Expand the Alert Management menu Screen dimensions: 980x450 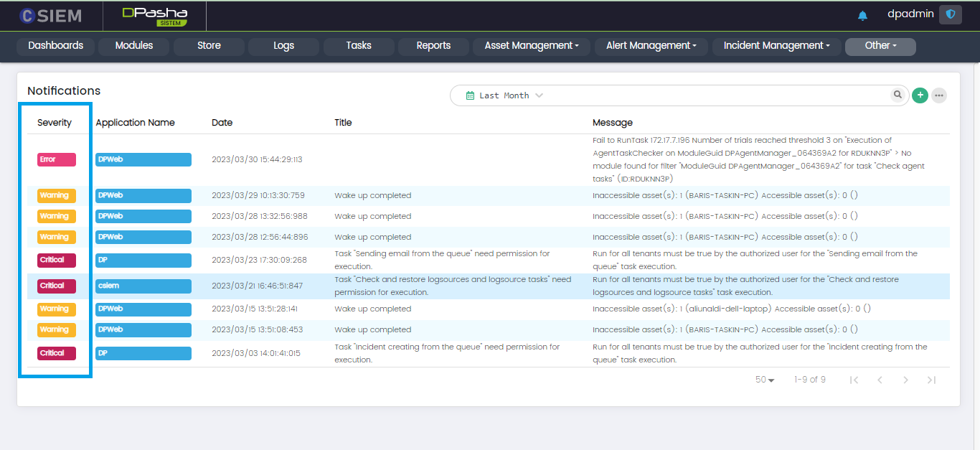tap(651, 46)
